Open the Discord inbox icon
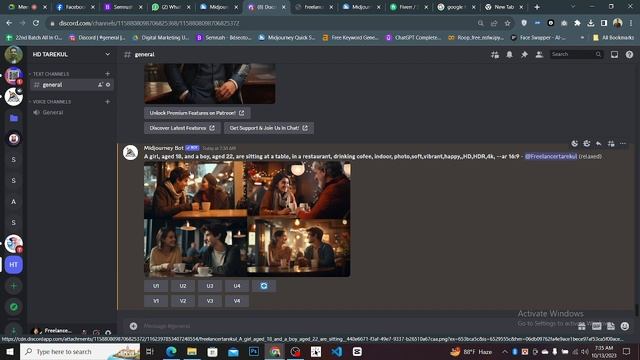The width and height of the screenshot is (640, 360). coord(614,54)
